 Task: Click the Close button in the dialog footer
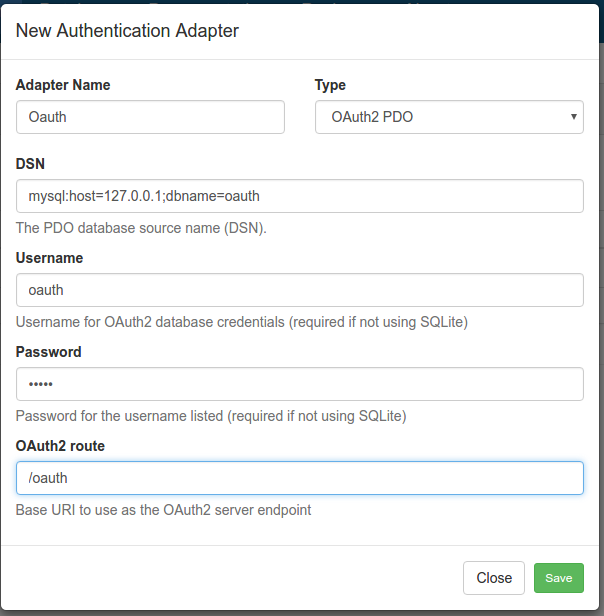[x=494, y=578]
